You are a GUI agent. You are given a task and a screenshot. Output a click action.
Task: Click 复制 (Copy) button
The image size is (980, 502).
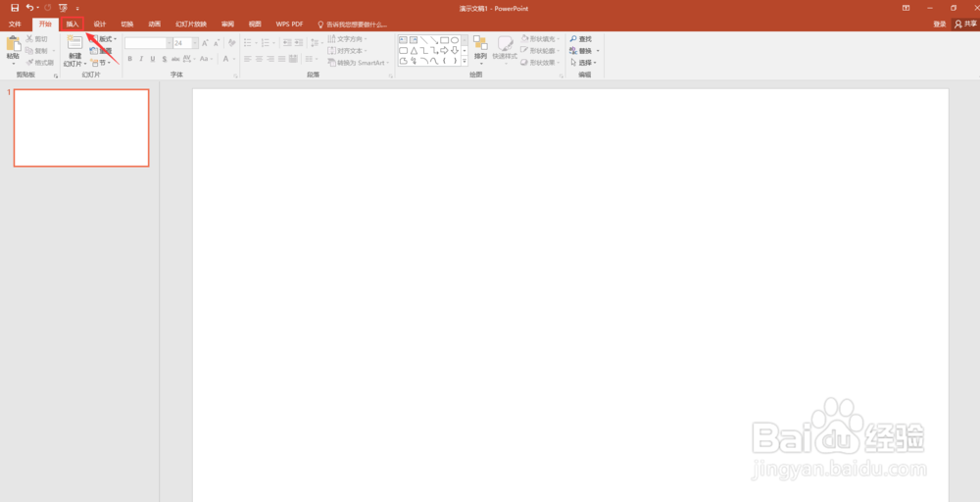click(38, 51)
